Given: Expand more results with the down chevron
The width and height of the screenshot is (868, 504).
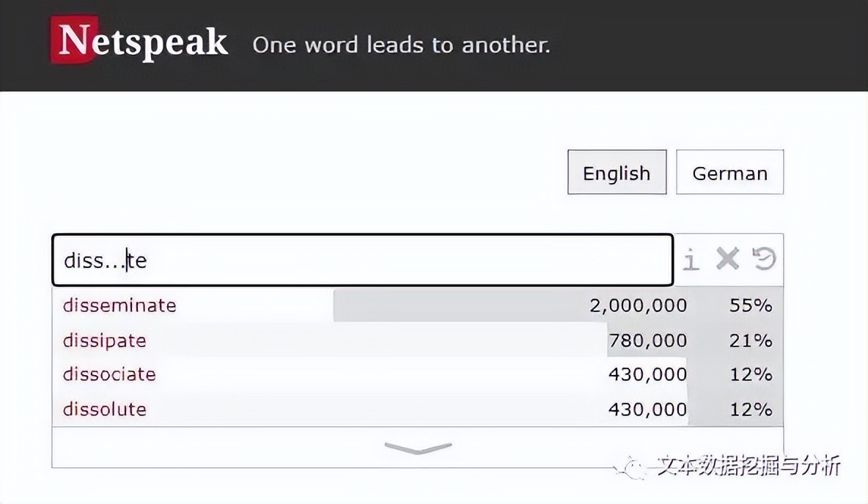Looking at the screenshot, I should click(x=418, y=447).
